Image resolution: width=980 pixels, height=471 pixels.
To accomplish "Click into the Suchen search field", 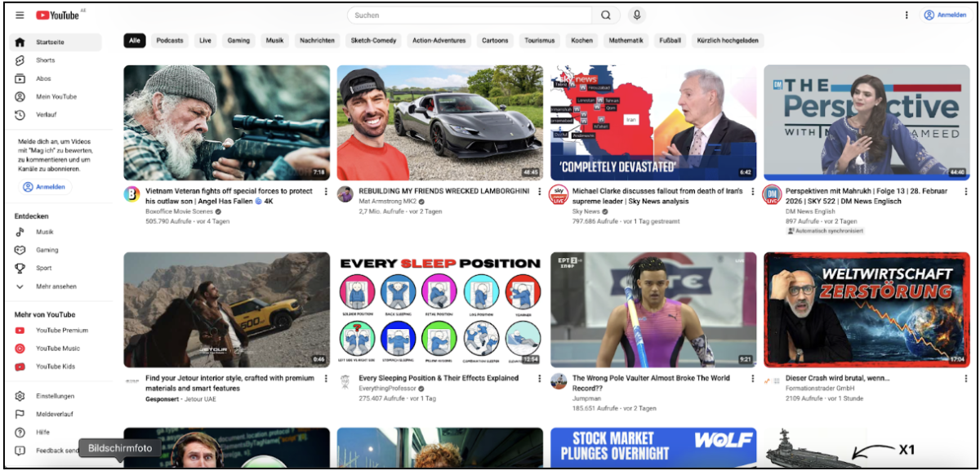I will click(x=470, y=15).
